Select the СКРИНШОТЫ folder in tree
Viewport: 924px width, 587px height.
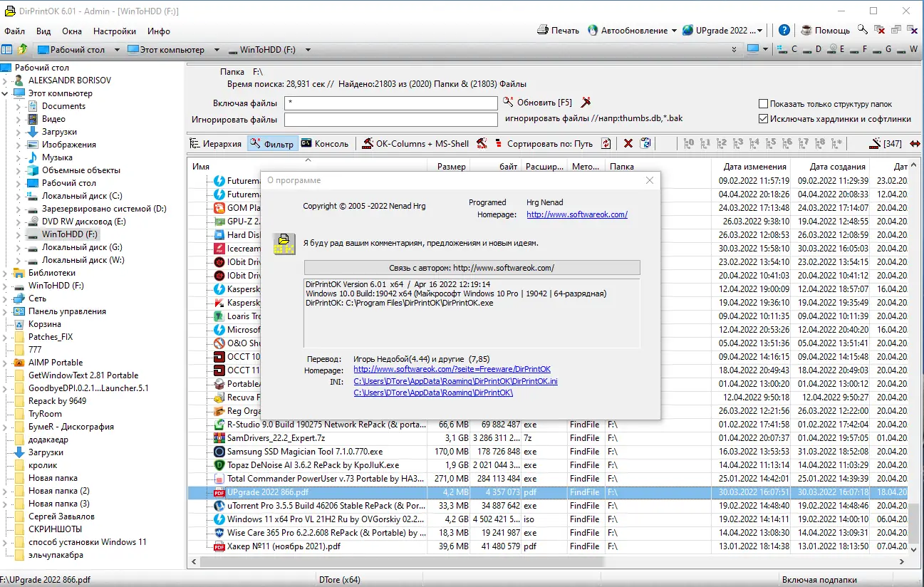55,529
